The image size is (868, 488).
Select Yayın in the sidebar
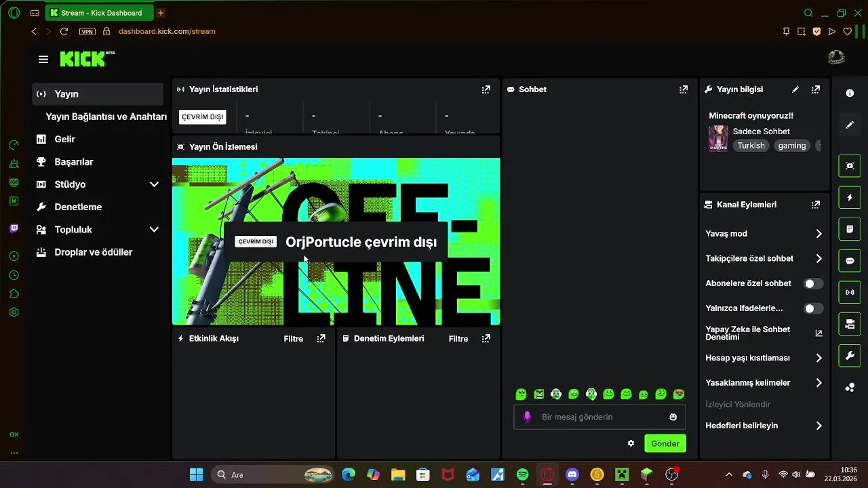pyautogui.click(x=98, y=94)
